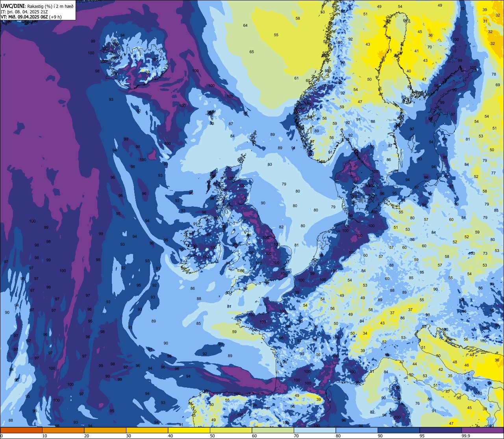Click the valid time 'VT: Mið. 09.04.2025 06Z (+9 h)'

tap(31, 17)
